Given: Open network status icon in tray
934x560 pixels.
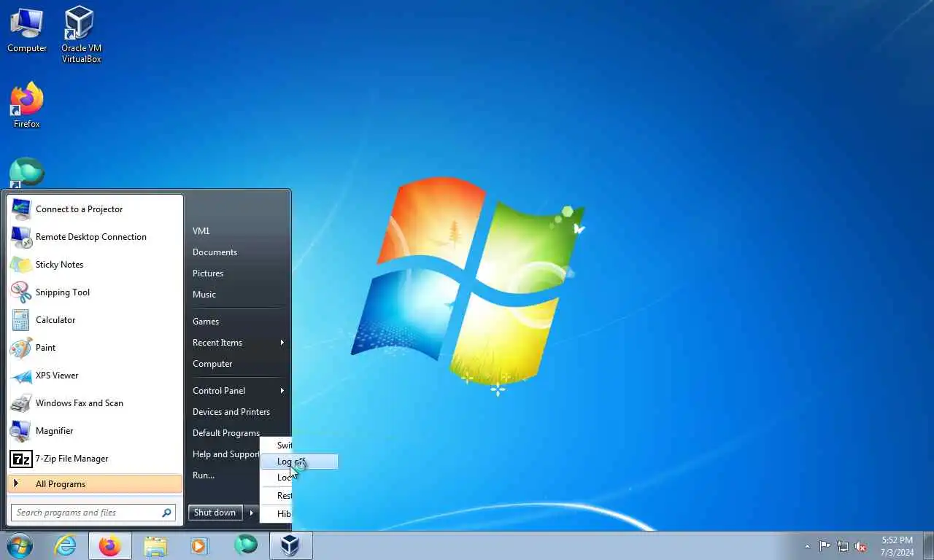Looking at the screenshot, I should click(843, 546).
